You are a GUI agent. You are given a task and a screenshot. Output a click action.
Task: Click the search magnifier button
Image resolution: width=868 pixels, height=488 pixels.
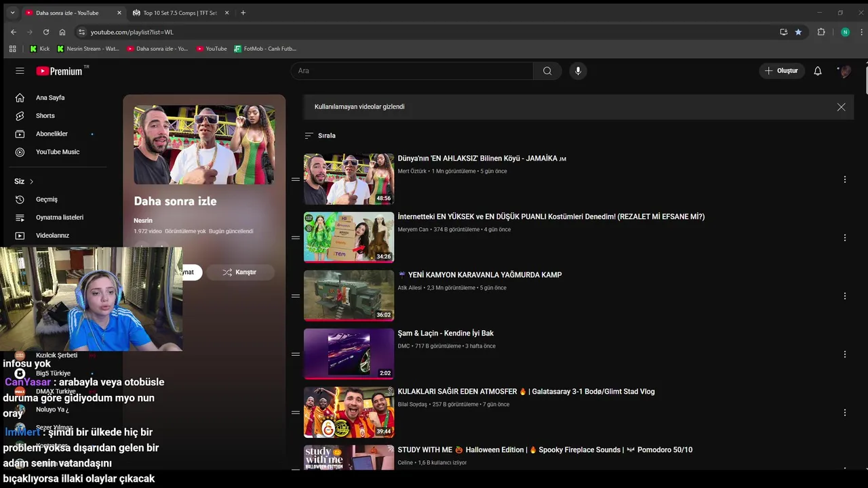[x=547, y=70]
